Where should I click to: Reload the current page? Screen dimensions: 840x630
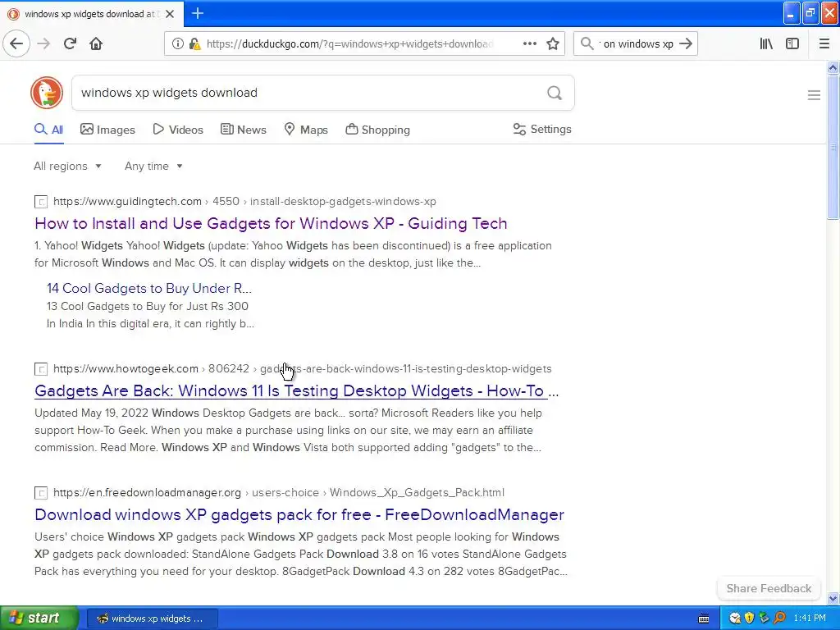tap(70, 44)
